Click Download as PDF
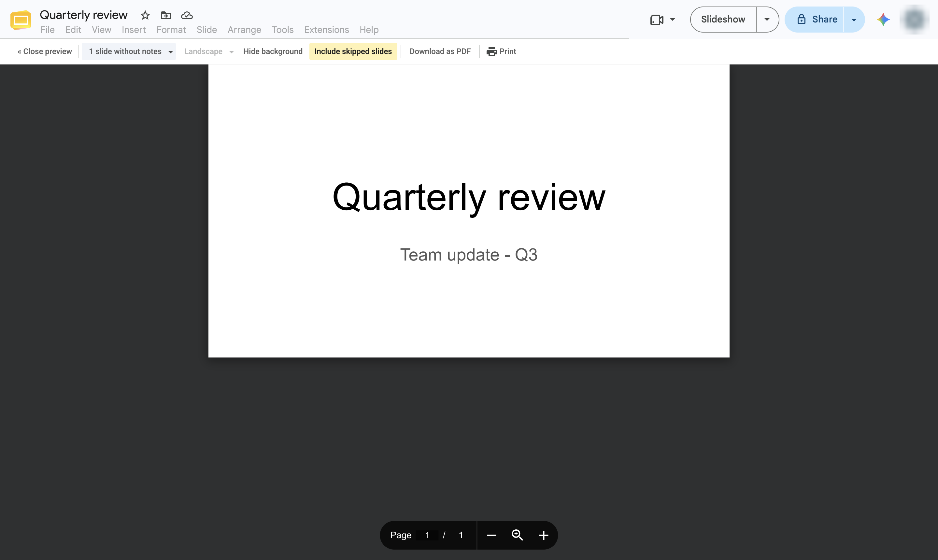This screenshot has height=560, width=938. (x=440, y=51)
